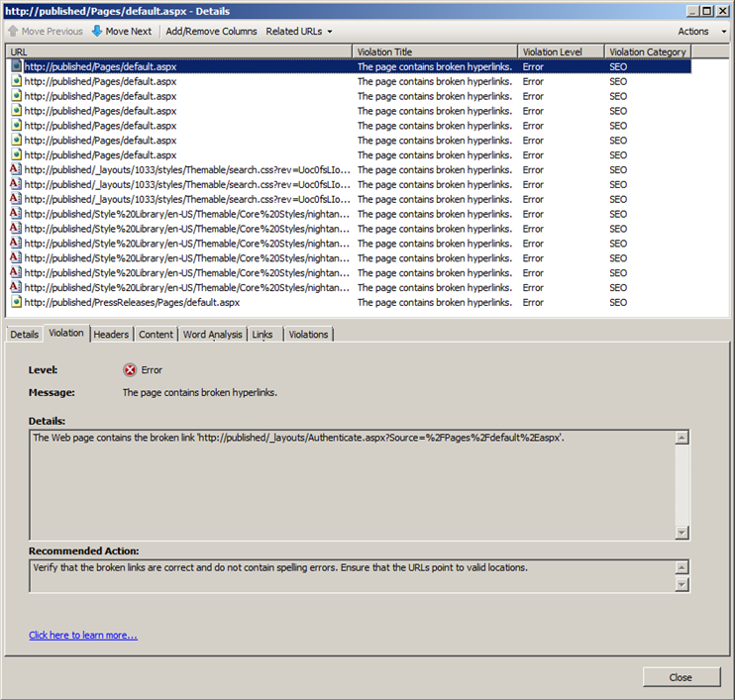The height and width of the screenshot is (700, 735).
Task: Click Add/Remove Columns in toolbar
Action: [x=211, y=32]
